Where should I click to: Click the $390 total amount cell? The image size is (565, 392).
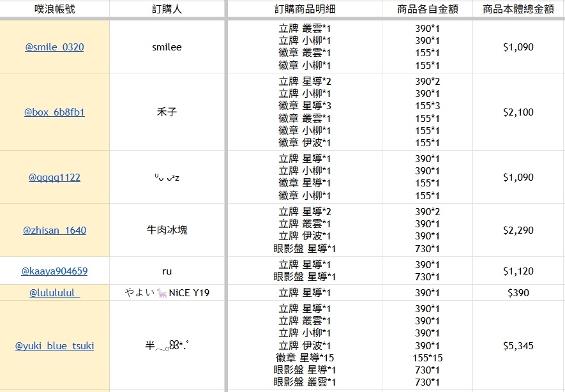(518, 293)
